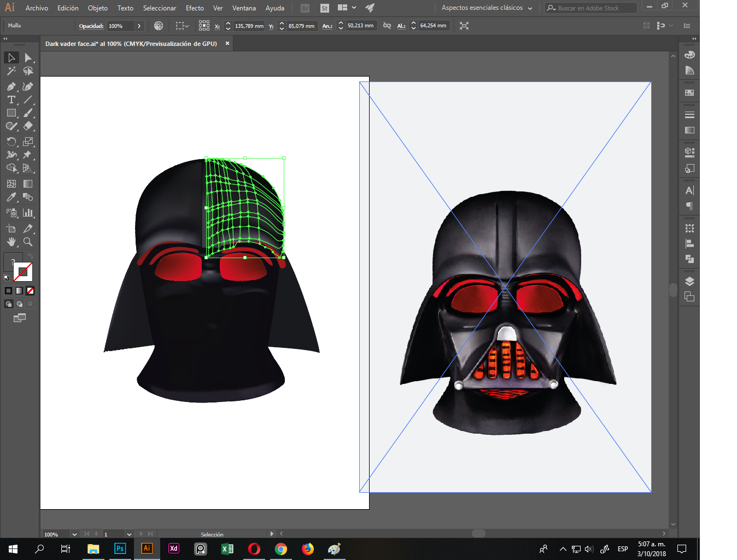Select the Direct Selection tool

point(28,57)
